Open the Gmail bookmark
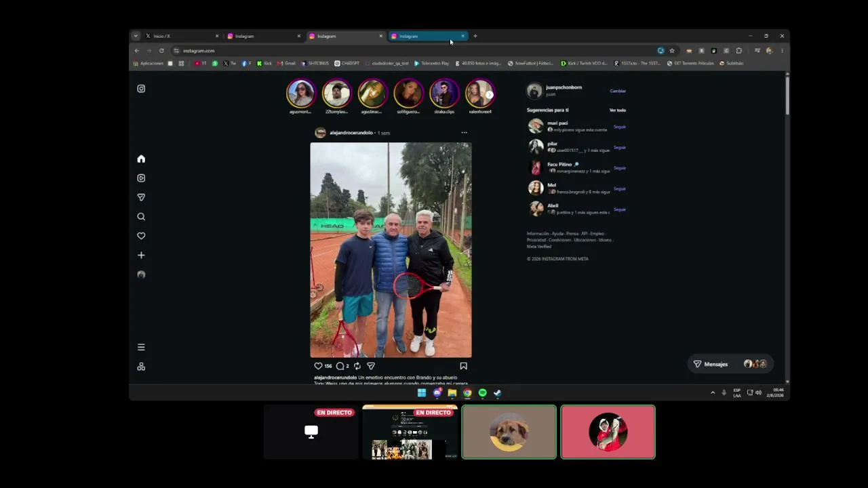 tap(286, 63)
